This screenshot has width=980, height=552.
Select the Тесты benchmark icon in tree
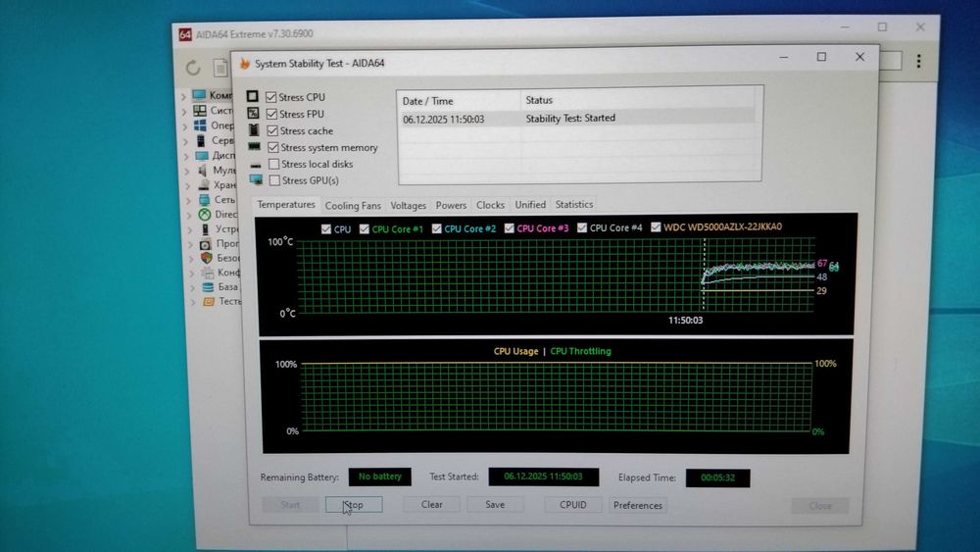tap(209, 301)
